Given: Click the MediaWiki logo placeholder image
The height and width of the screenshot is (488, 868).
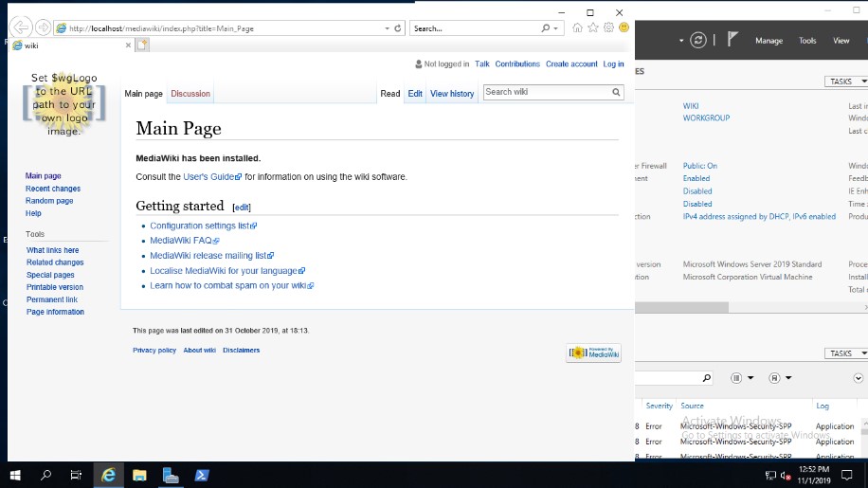Looking at the screenshot, I should coord(63,104).
